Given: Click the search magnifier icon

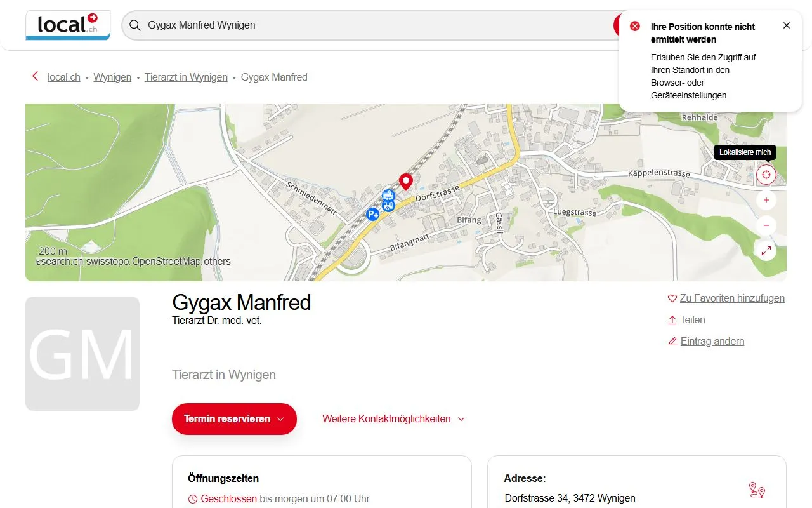Looking at the screenshot, I should (134, 25).
